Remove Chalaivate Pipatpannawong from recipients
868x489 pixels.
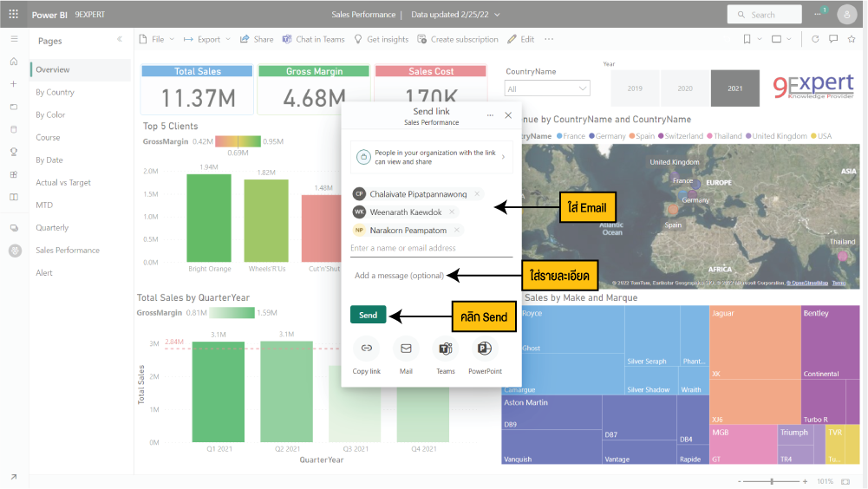477,194
